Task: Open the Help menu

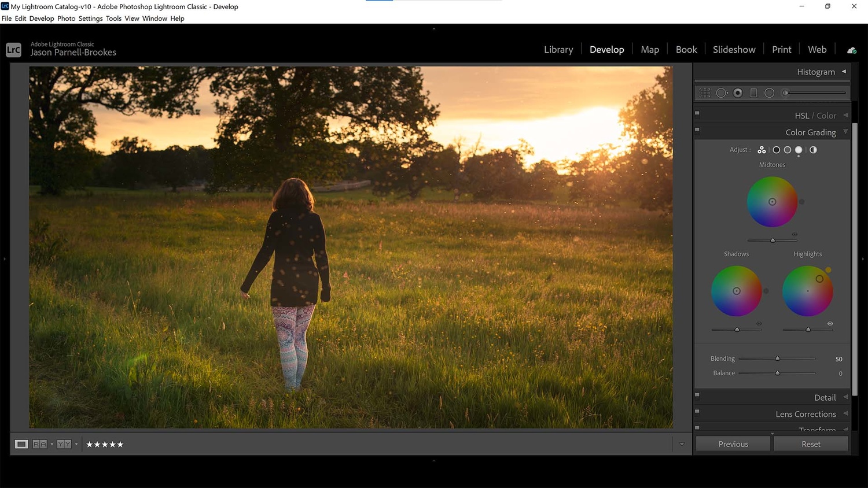Action: click(178, 19)
